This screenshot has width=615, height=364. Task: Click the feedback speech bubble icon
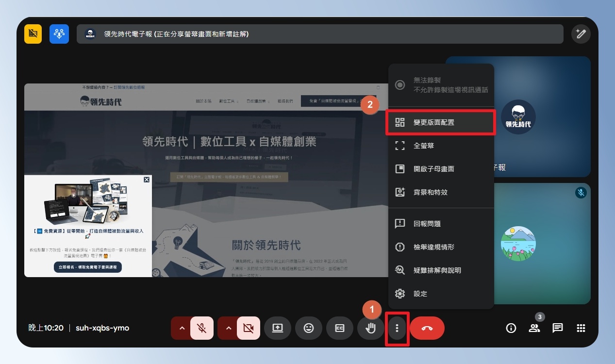[400, 224]
